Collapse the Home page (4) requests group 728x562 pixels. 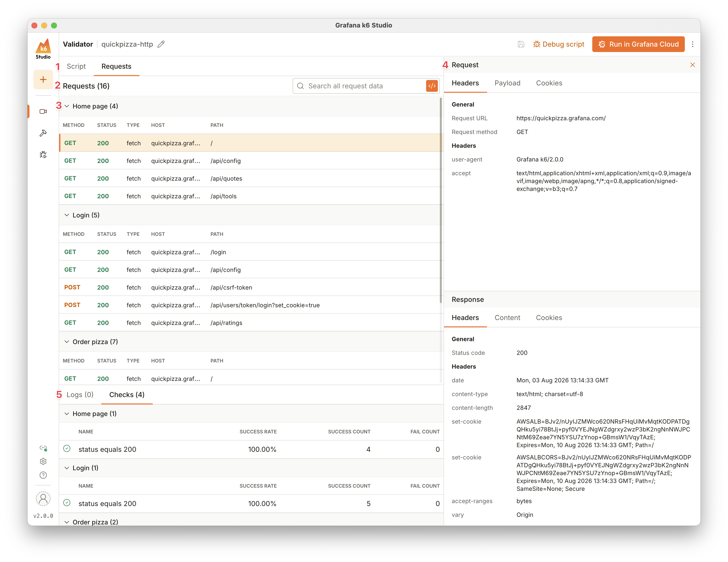click(67, 106)
